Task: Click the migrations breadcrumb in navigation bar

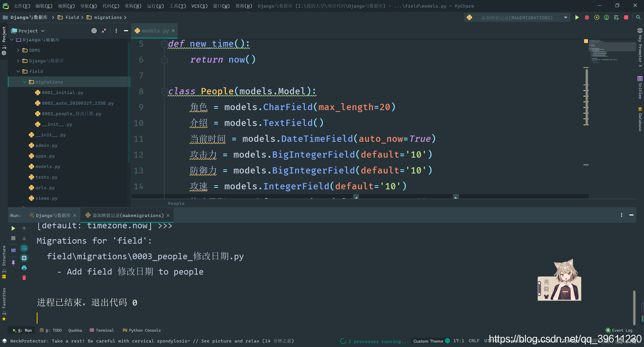Action: click(x=108, y=17)
